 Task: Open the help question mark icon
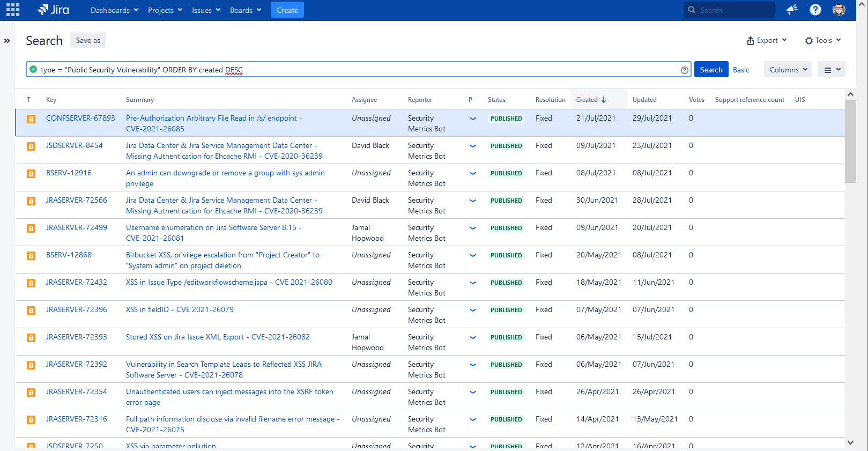pyautogui.click(x=815, y=10)
